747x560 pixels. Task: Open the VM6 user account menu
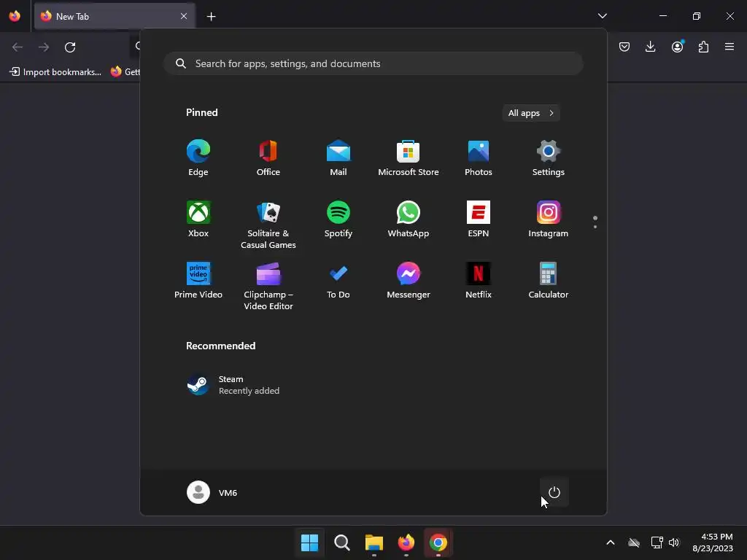pos(212,492)
